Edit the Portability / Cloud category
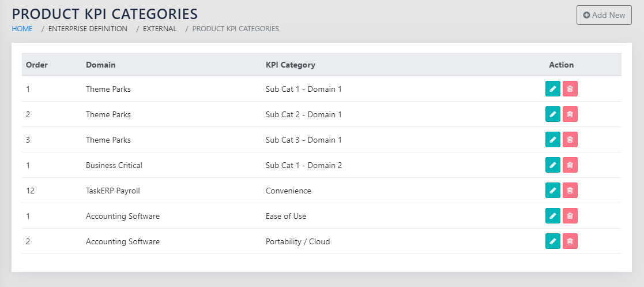The image size is (644, 287). pos(552,241)
